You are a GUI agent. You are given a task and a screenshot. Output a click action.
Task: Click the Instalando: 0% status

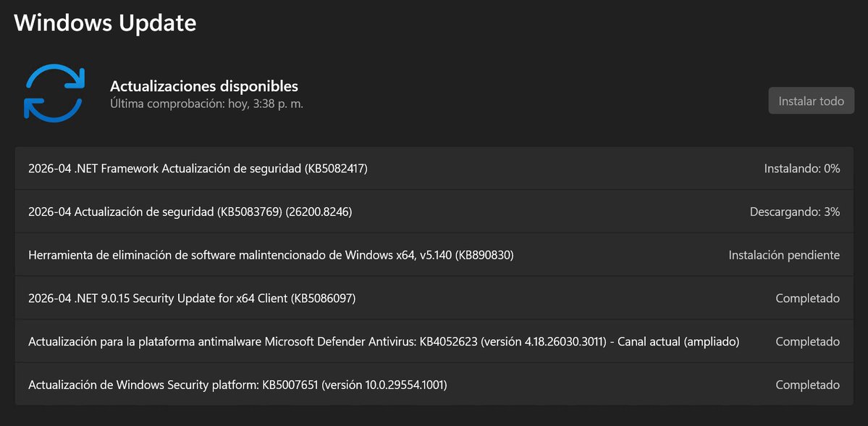[801, 168]
